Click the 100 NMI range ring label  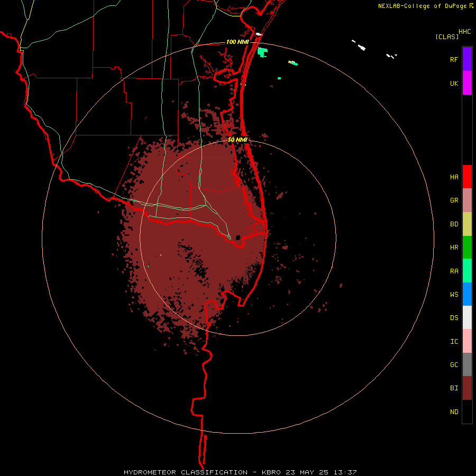coord(237,42)
